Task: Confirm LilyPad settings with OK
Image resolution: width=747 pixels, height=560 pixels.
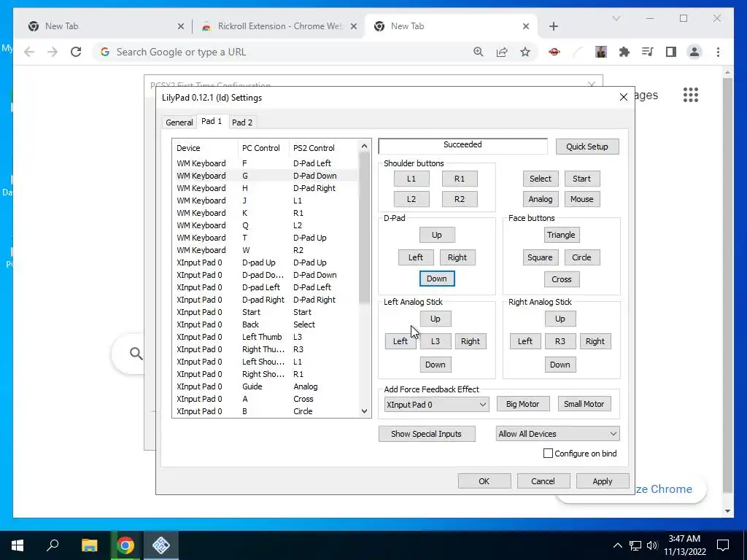Action: [x=484, y=481]
